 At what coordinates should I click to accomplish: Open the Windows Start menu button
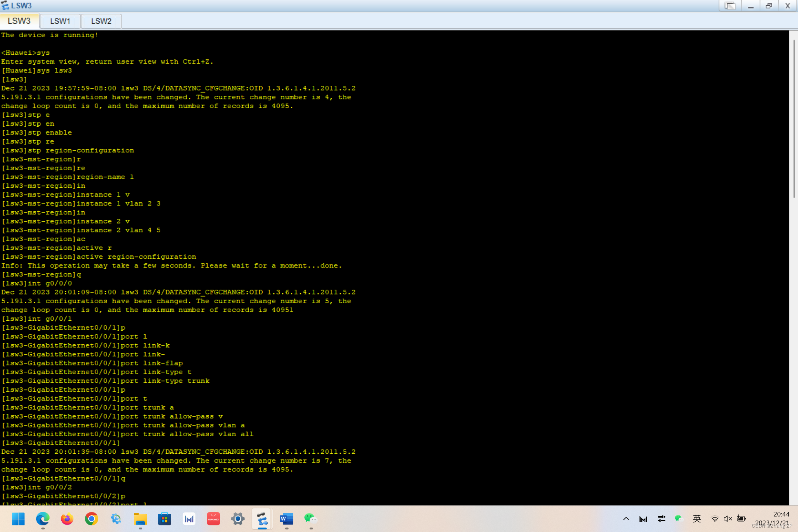[18, 519]
